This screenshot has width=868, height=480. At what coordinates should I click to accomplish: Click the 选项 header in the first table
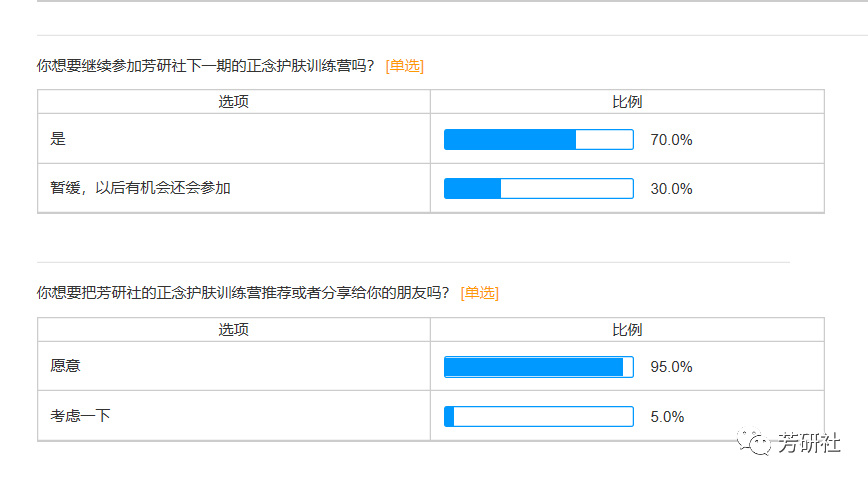(234, 102)
